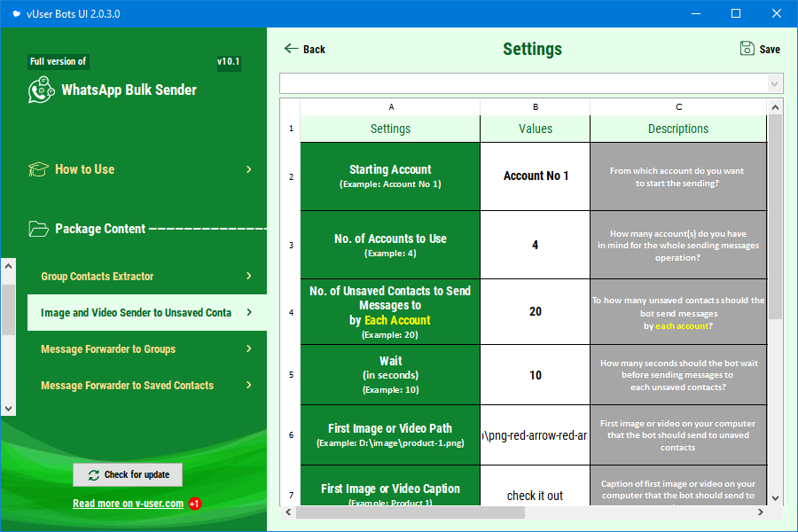
Task: Click the Package Content heading
Action: point(100,229)
